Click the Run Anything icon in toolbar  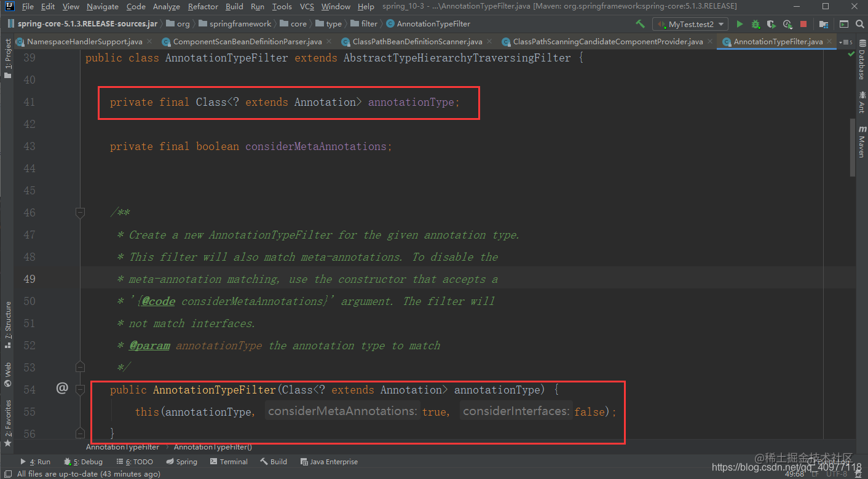click(844, 24)
